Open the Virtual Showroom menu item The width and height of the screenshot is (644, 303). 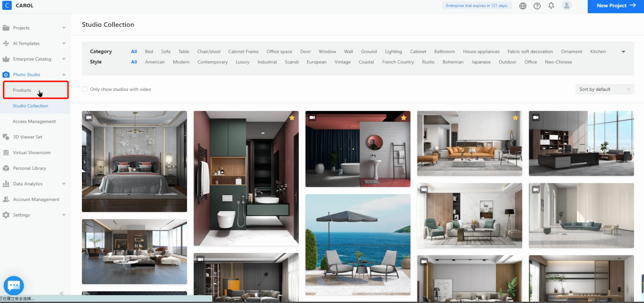pos(32,153)
